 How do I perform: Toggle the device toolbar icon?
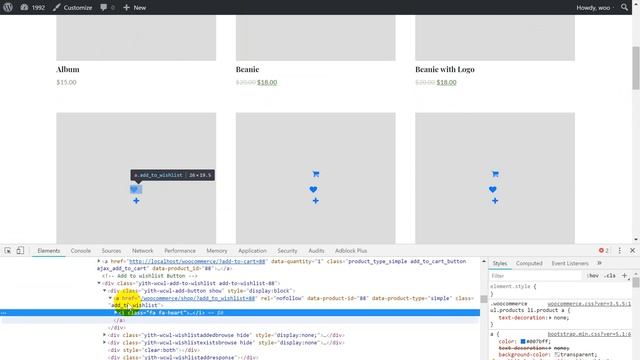pyautogui.click(x=20, y=251)
